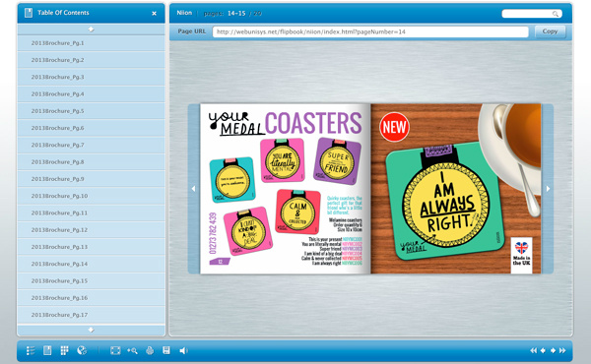Open 2013Brochure_Pg.7 entry
Screen dimensions: 591x364
[x=91, y=145]
